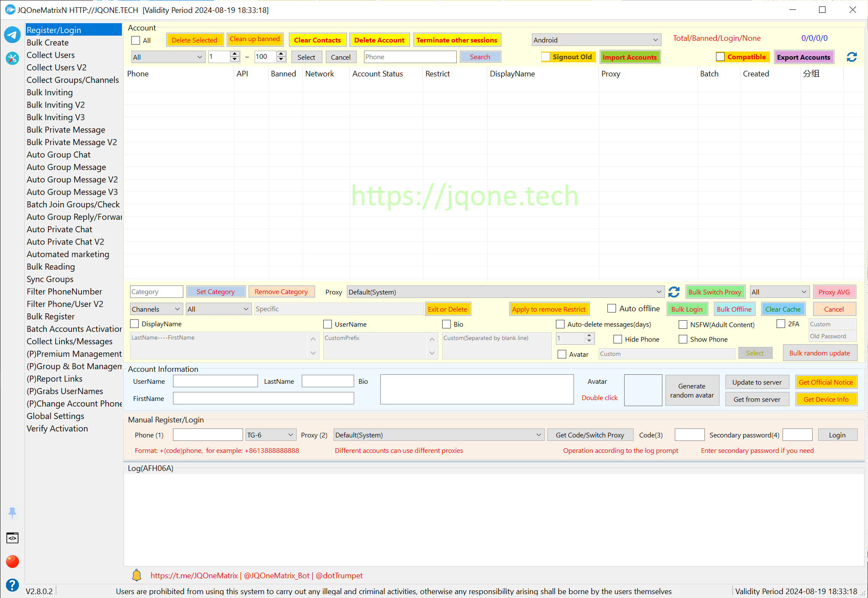Switch to Bulk Inviting V3
Image resolution: width=868 pixels, height=598 pixels.
pos(55,117)
